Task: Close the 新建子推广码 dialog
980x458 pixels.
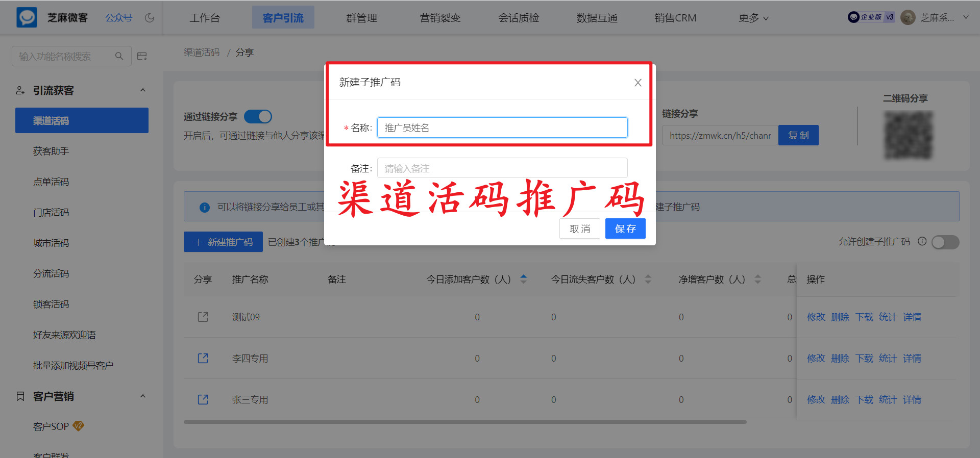Action: click(638, 83)
